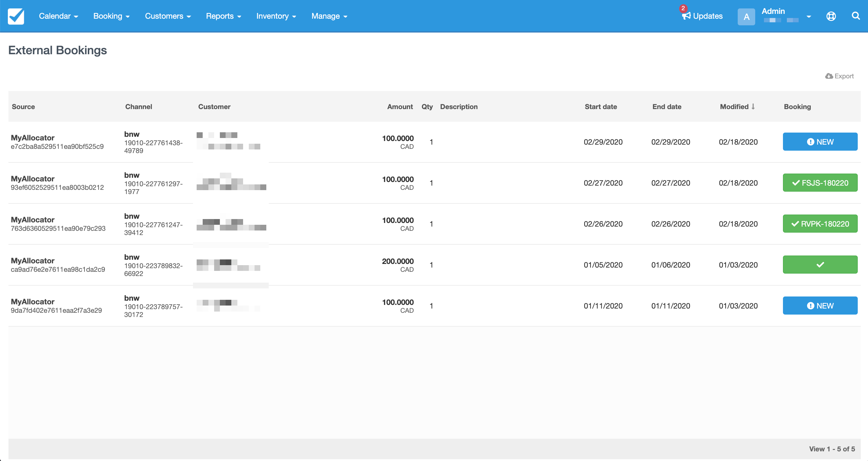
Task: Open the Updates megaphone notification
Action: (x=702, y=16)
